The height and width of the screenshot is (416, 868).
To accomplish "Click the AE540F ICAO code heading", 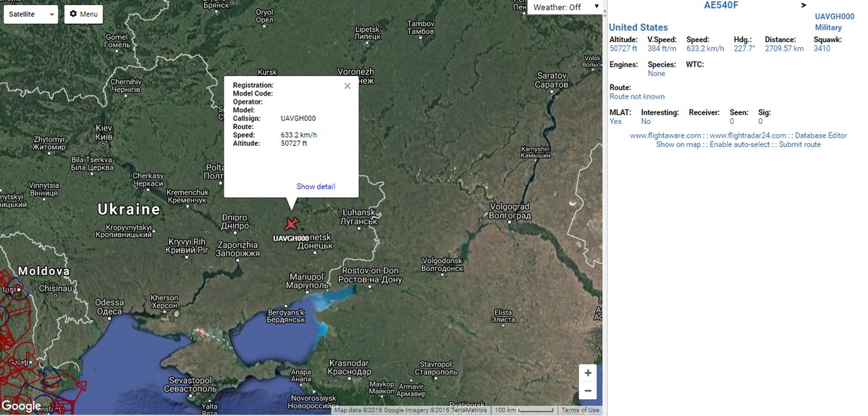I will click(x=721, y=6).
